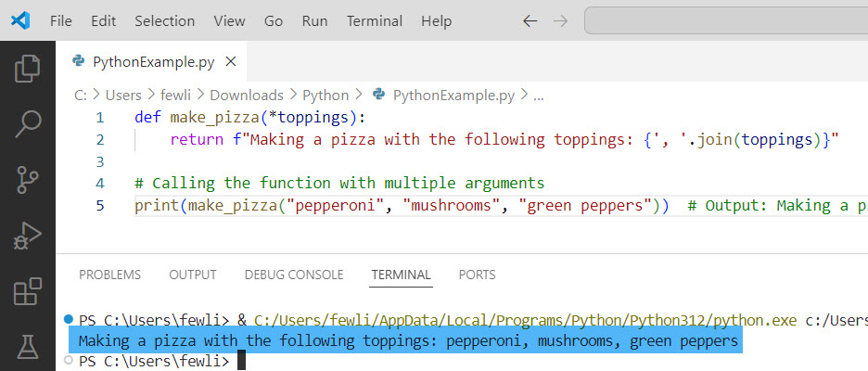868x371 pixels.
Task: Open the Extensions view
Action: 28,291
